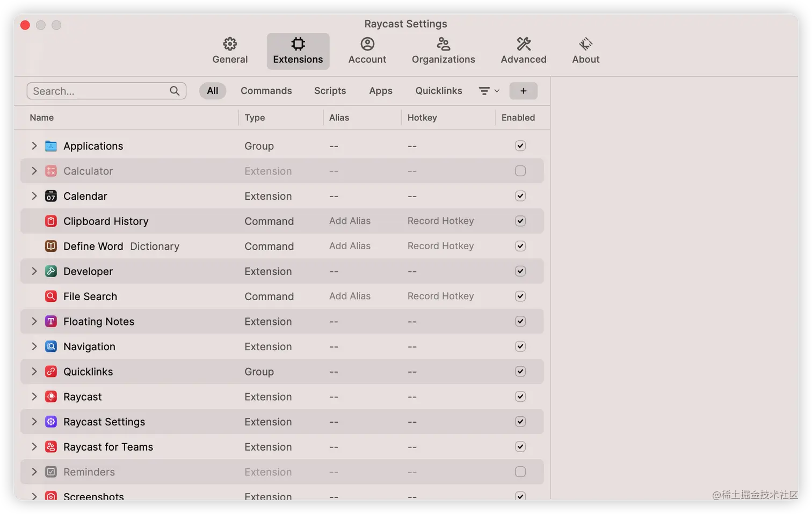
Task: Filter list by Quicklinks
Action: tap(439, 91)
